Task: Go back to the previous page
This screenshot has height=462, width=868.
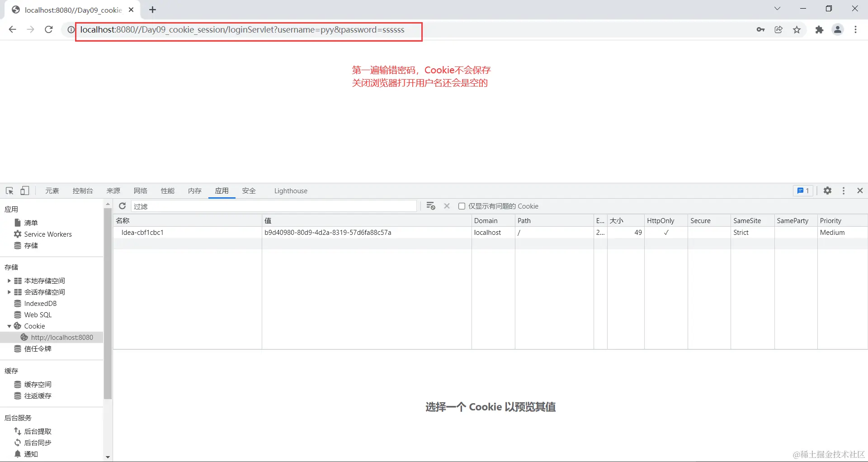Action: tap(12, 29)
